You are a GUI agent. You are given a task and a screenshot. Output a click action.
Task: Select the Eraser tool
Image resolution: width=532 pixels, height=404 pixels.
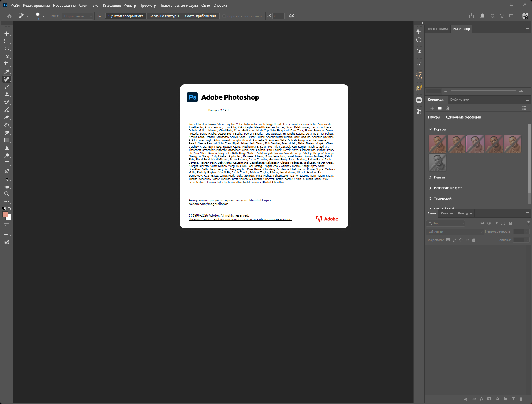point(7,118)
